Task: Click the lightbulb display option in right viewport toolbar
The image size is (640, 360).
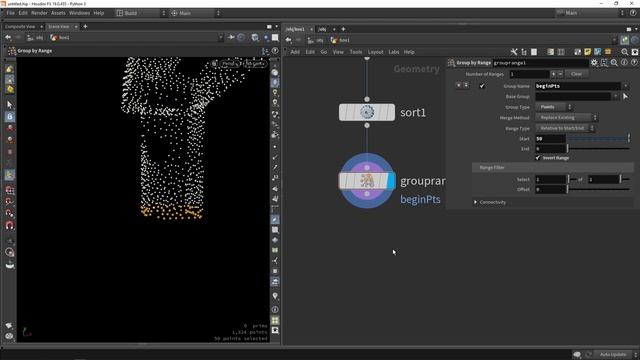Action: [x=275, y=93]
